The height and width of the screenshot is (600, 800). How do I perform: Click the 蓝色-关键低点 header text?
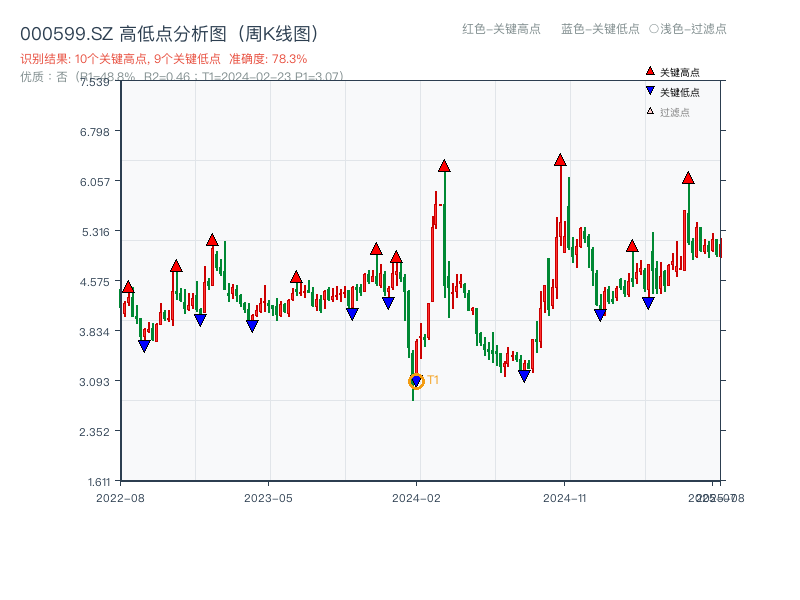coord(600,29)
